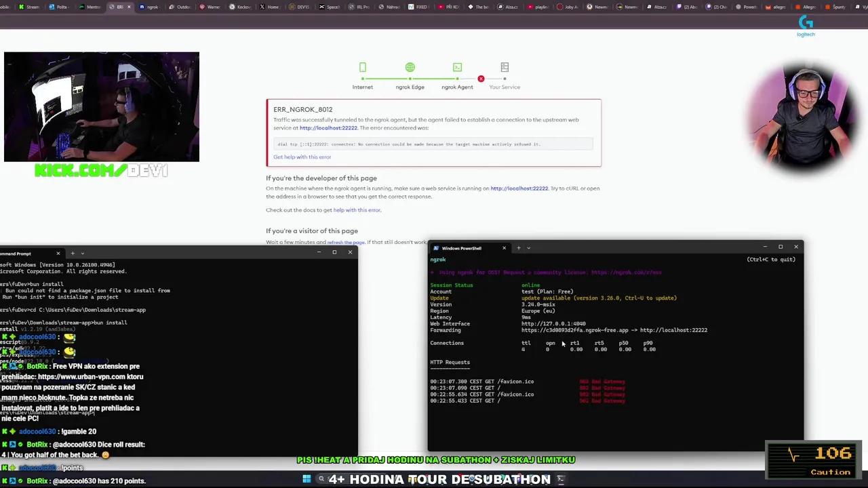
Task: Select the ERR_NGROK_8012 error heading
Action: tap(302, 109)
